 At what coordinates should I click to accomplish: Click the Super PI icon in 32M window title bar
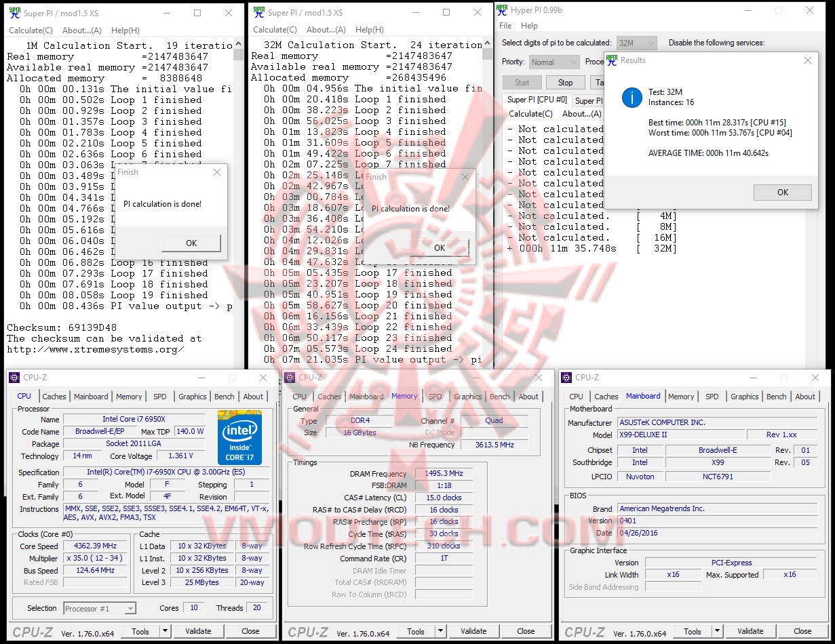tap(258, 12)
